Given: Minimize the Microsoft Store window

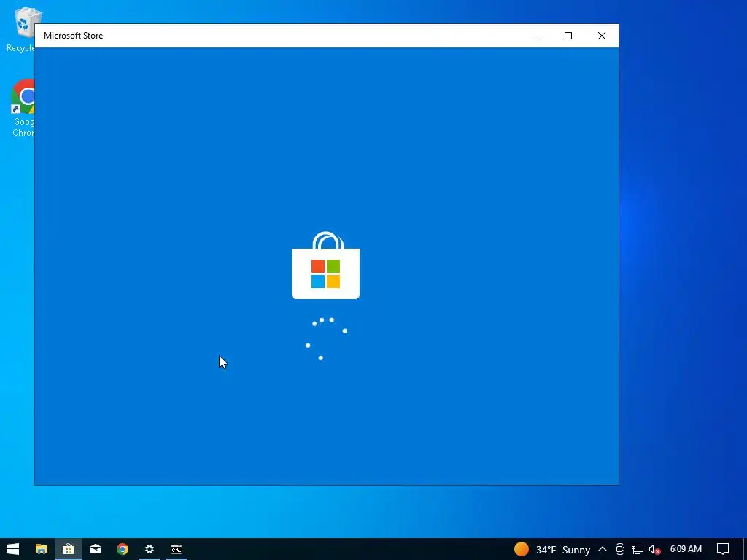Looking at the screenshot, I should [x=535, y=36].
